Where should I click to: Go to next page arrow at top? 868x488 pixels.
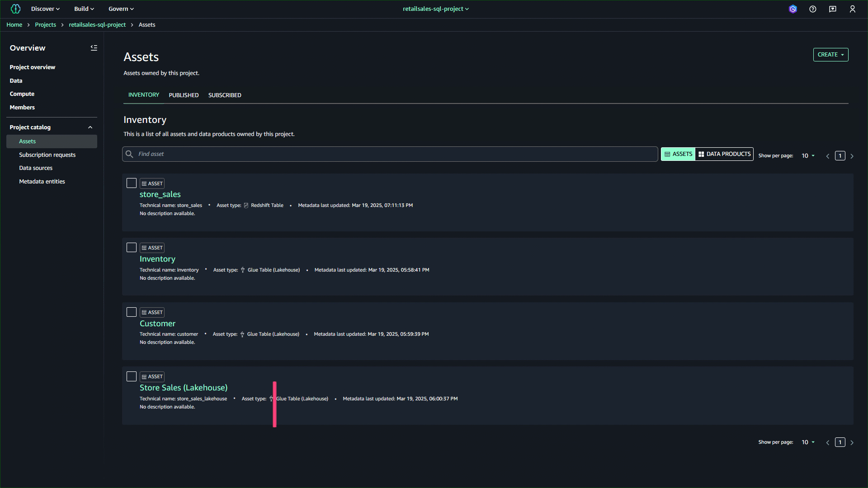(852, 156)
